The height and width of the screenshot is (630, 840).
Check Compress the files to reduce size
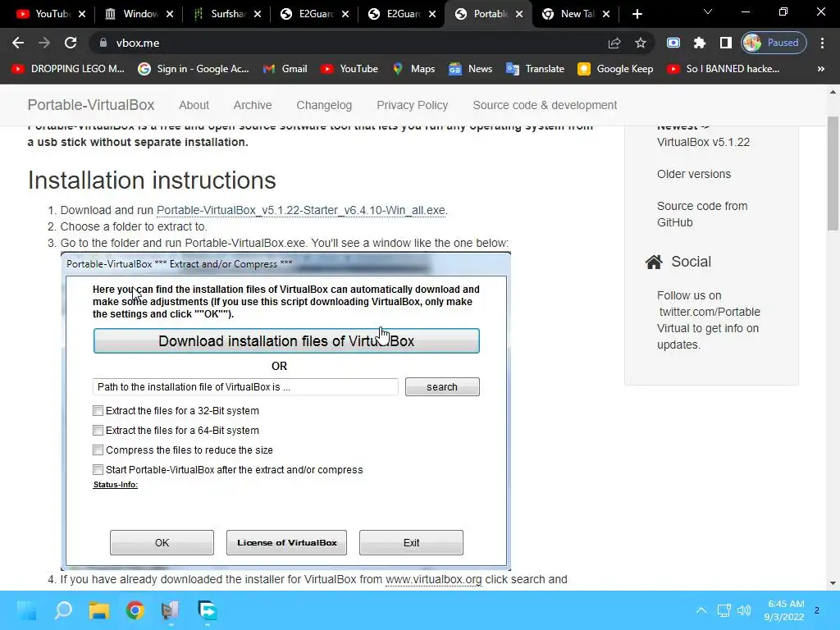pos(98,450)
